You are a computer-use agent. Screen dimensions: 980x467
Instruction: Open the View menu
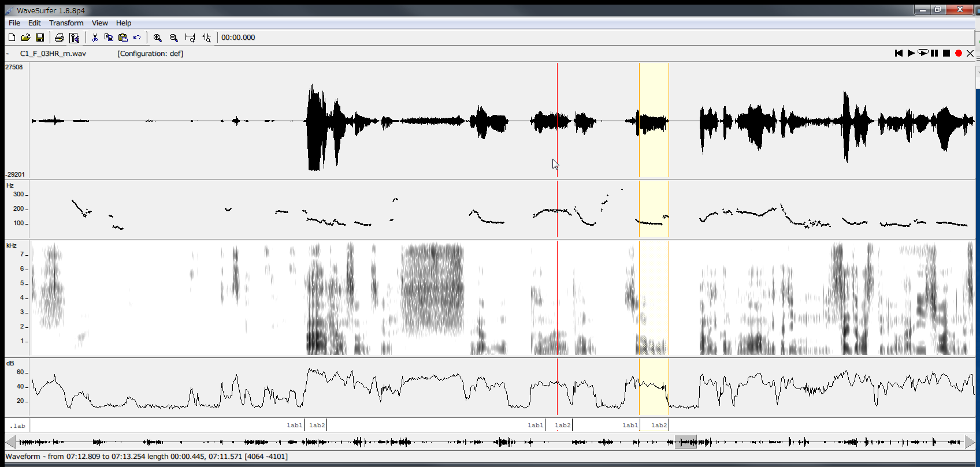click(99, 23)
